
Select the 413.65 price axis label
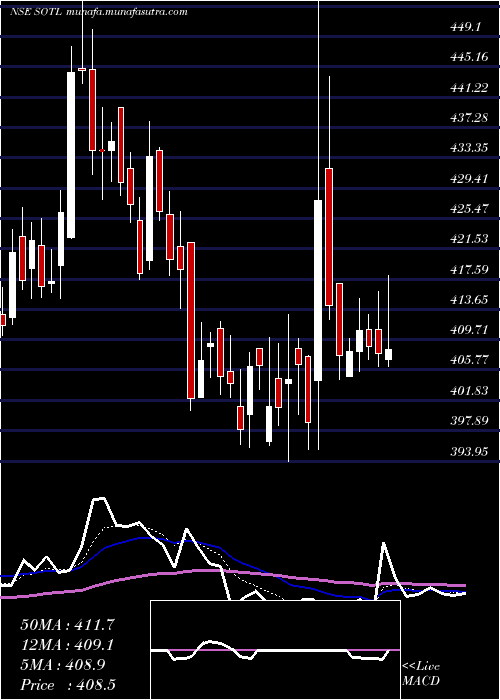point(469,300)
